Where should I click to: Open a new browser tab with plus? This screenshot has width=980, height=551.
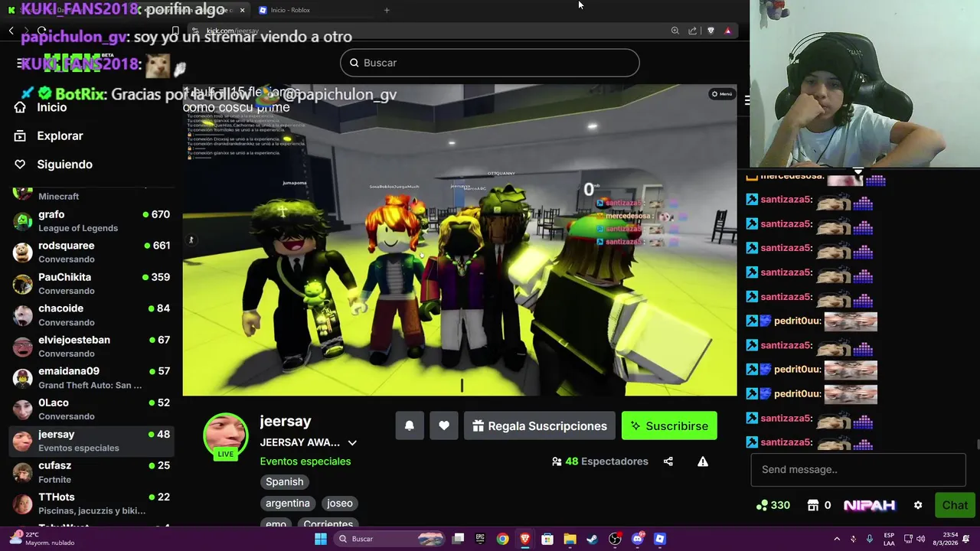point(387,10)
